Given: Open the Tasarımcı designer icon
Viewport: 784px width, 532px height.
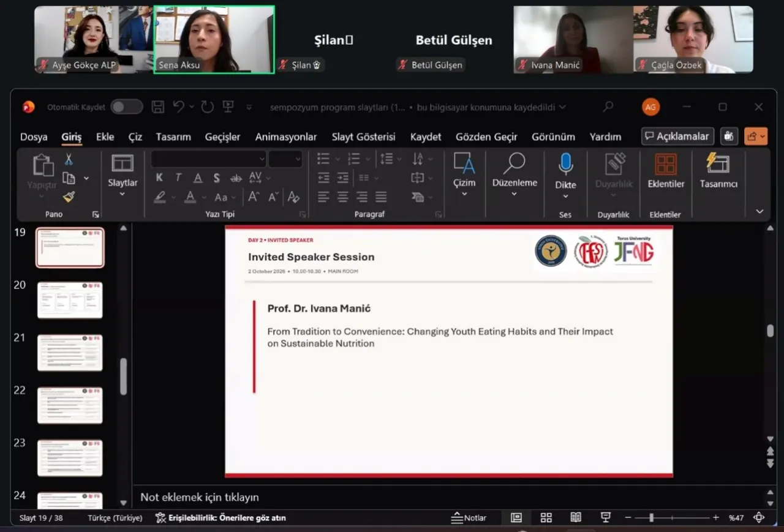Looking at the screenshot, I should 718,163.
